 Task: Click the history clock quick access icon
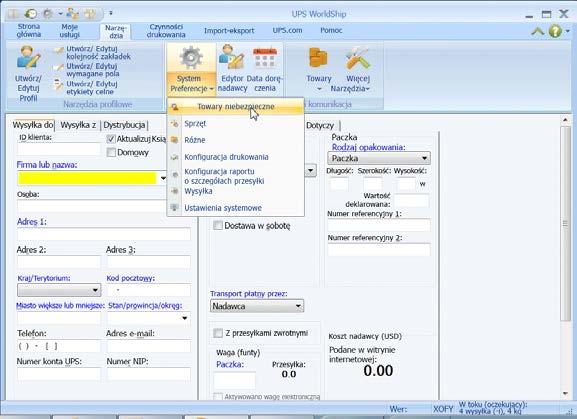(x=31, y=14)
